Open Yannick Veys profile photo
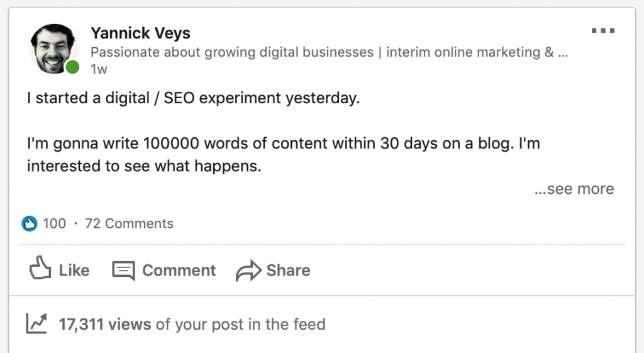The width and height of the screenshot is (644, 353). coord(53,49)
